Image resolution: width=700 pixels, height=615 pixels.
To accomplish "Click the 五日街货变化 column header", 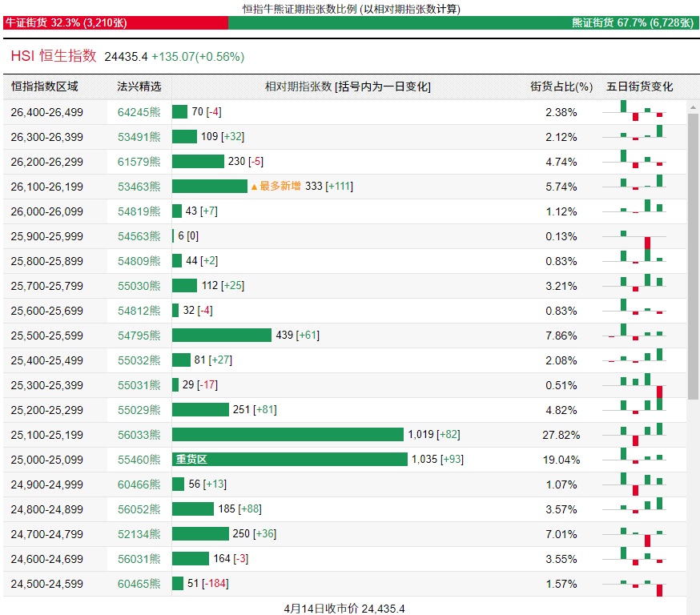I will (x=639, y=86).
